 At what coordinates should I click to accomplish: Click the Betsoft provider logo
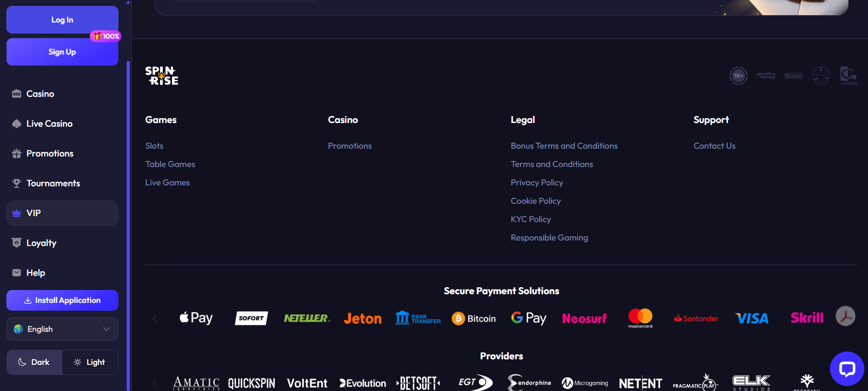(x=418, y=383)
